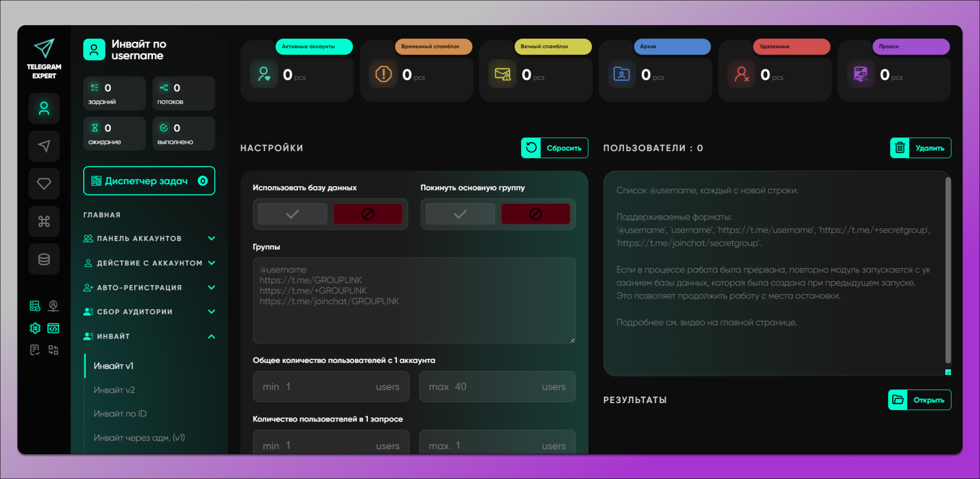Viewport: 980px width, 479px height.
Task: Click the proxy status icon showing 0 pcs
Action: [x=861, y=74]
